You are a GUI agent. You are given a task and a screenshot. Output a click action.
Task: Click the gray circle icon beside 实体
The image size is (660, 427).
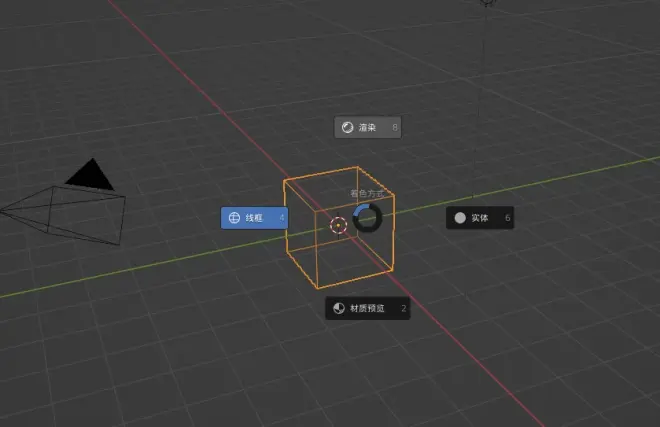(x=460, y=218)
